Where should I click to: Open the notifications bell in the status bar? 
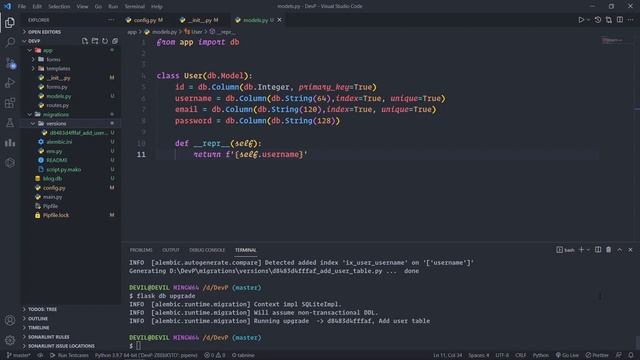click(631, 355)
